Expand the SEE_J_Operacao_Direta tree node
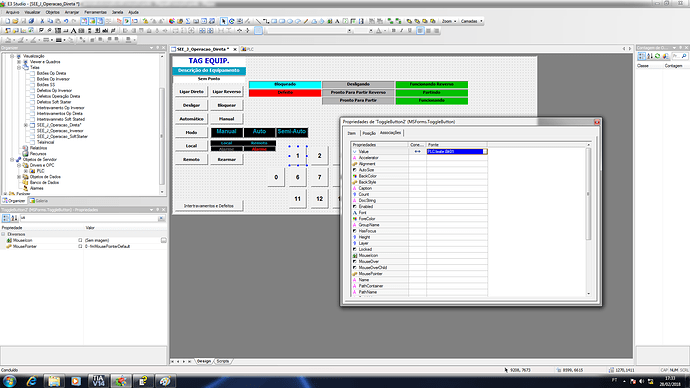The width and height of the screenshot is (690, 388). pos(26,125)
